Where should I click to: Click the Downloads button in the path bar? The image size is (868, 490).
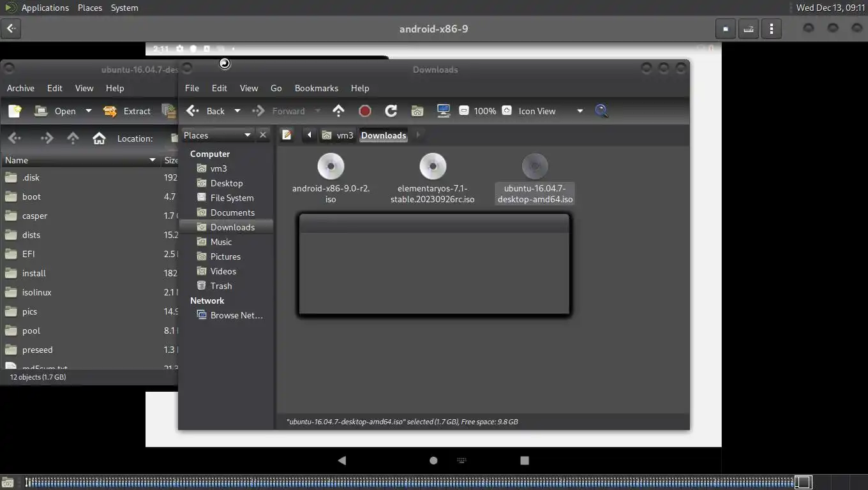tap(384, 135)
